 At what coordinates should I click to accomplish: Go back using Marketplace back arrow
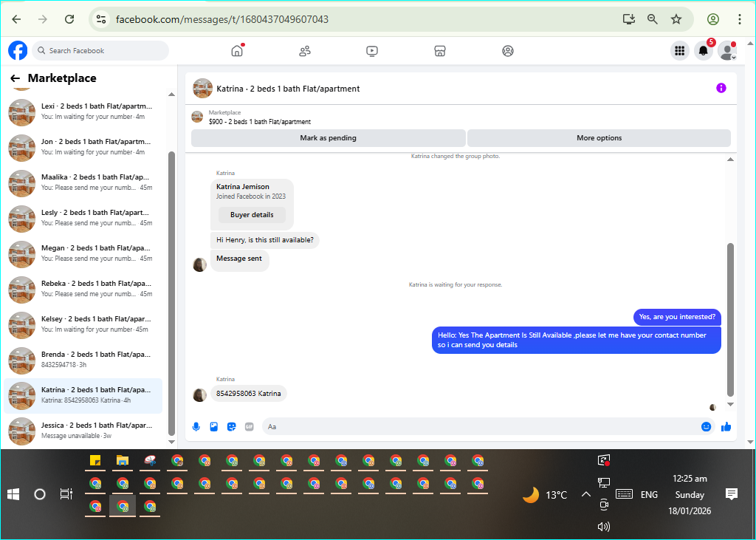(15, 78)
